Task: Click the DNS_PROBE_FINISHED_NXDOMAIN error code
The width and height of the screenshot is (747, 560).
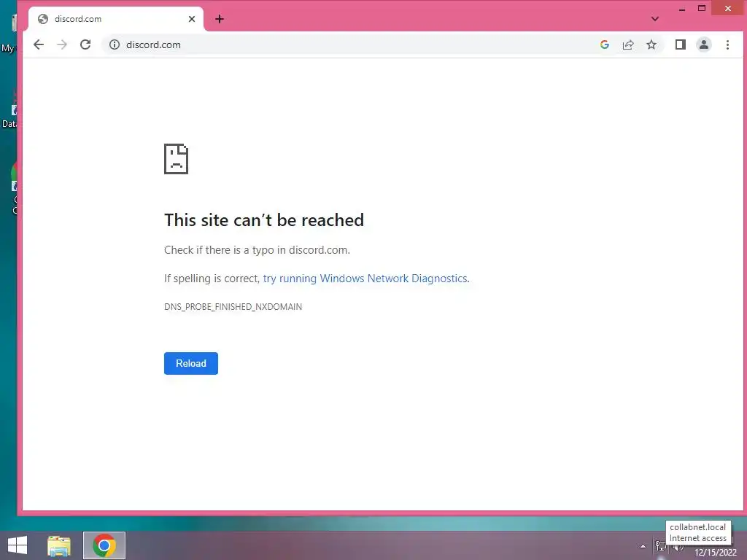Action: 233,307
